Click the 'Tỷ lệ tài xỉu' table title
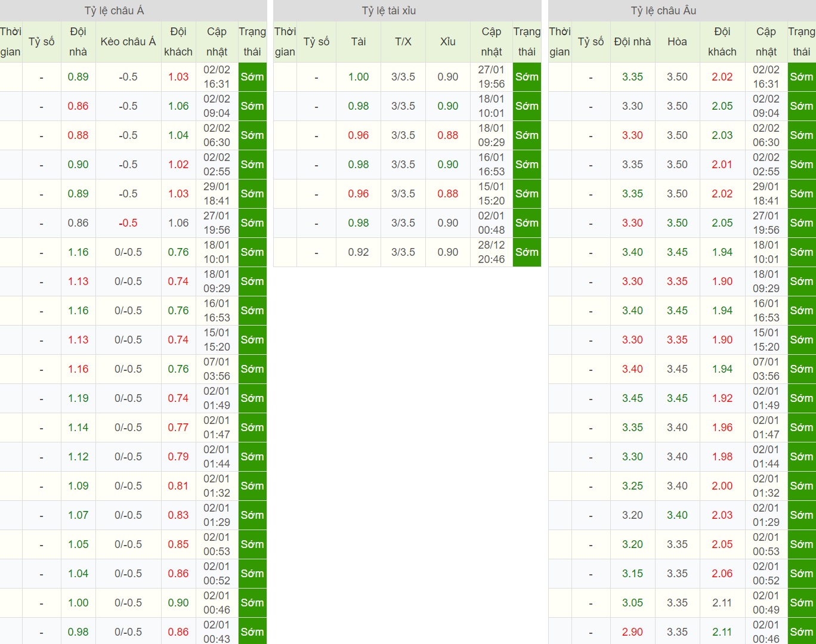 (389, 11)
